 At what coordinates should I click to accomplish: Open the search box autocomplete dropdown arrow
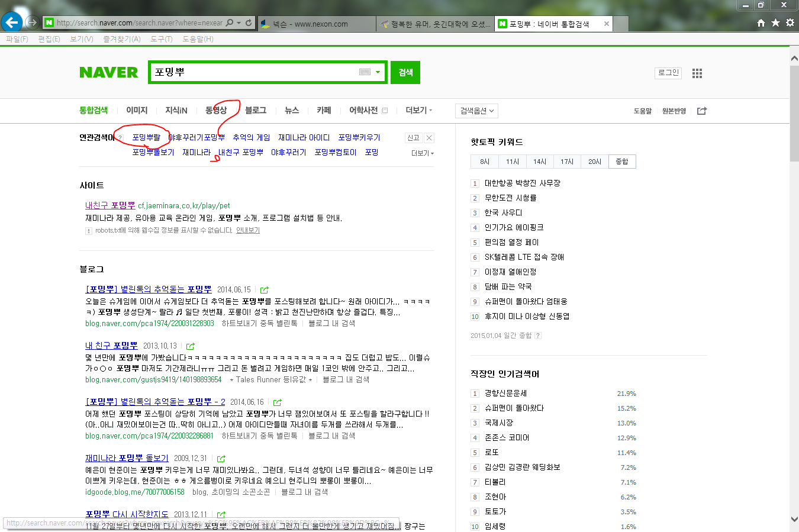point(378,72)
